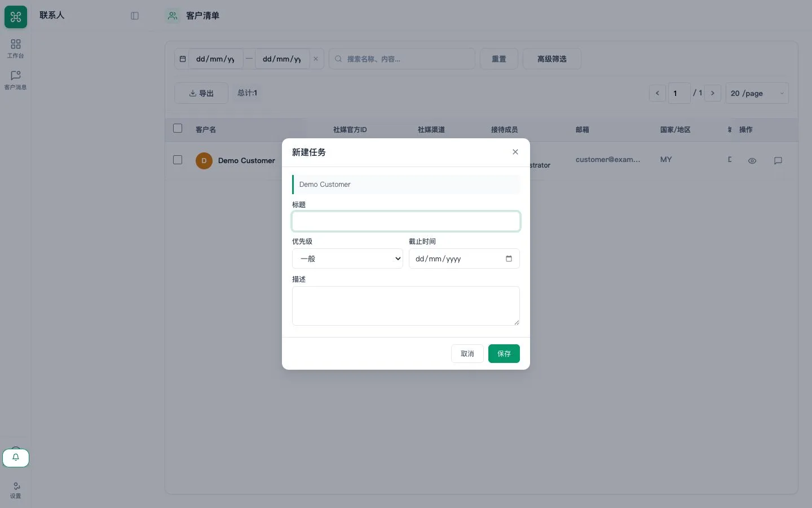Click the 社媒渠道 column header
The height and width of the screenshot is (508, 812).
pos(431,130)
